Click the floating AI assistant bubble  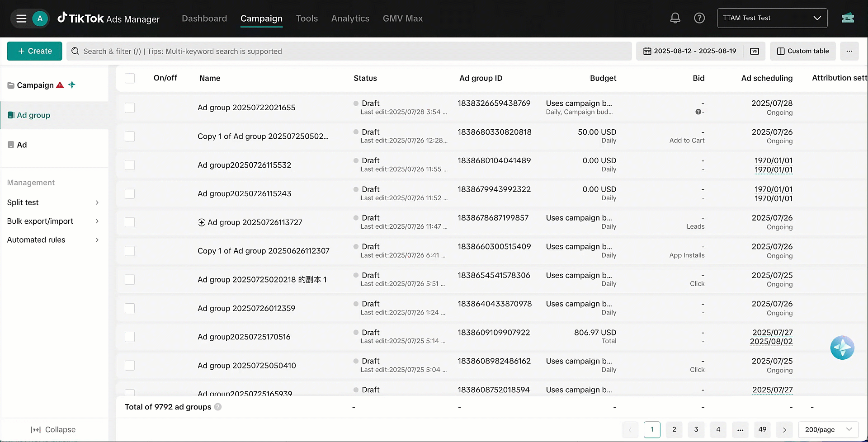point(842,348)
